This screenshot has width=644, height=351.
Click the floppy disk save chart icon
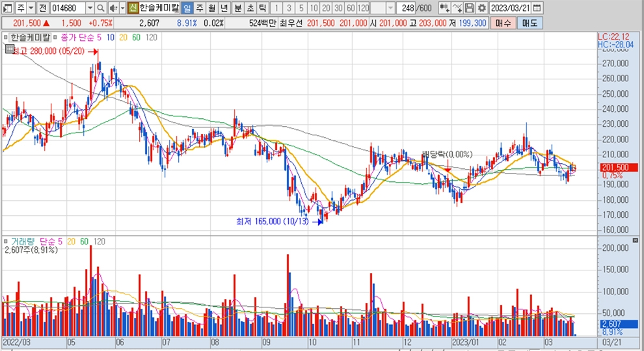click(x=470, y=8)
